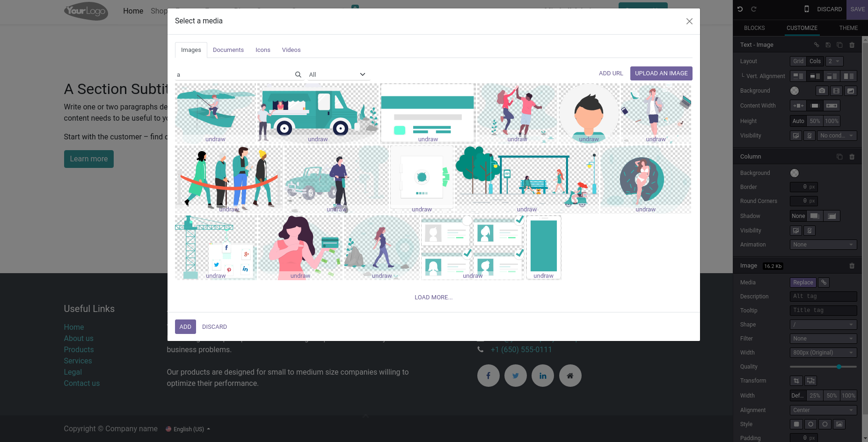Choose the drop shadow option for Column
Screen dimensions: 868x442
(x=815, y=216)
